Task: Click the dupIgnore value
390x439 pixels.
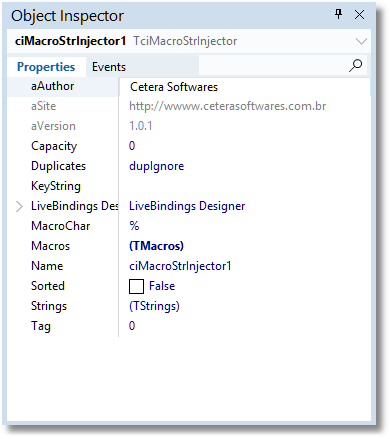Action: [x=157, y=166]
